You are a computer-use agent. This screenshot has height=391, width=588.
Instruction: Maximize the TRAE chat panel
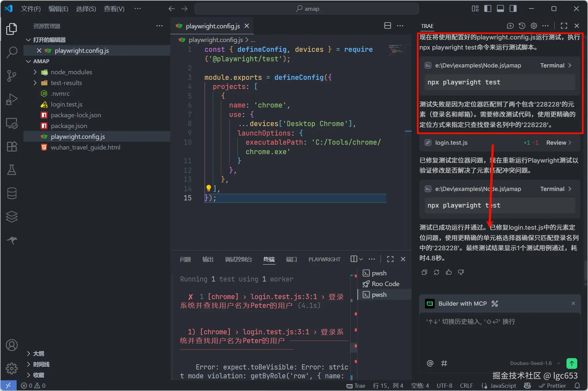(564, 26)
